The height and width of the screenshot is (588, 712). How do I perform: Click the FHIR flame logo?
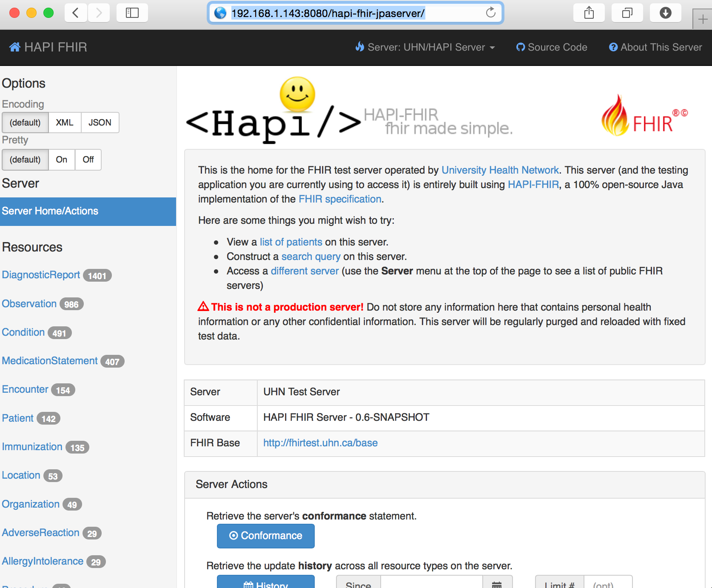pyautogui.click(x=644, y=115)
